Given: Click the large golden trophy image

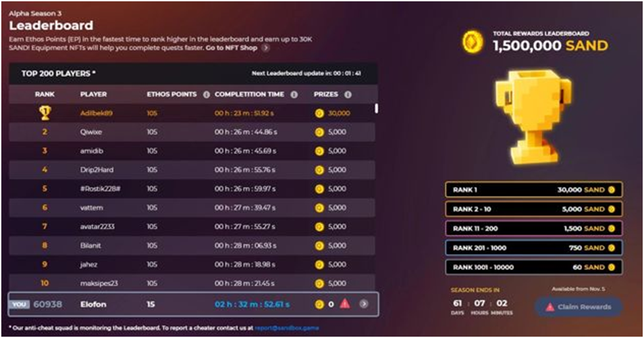Looking at the screenshot, I should click(533, 116).
